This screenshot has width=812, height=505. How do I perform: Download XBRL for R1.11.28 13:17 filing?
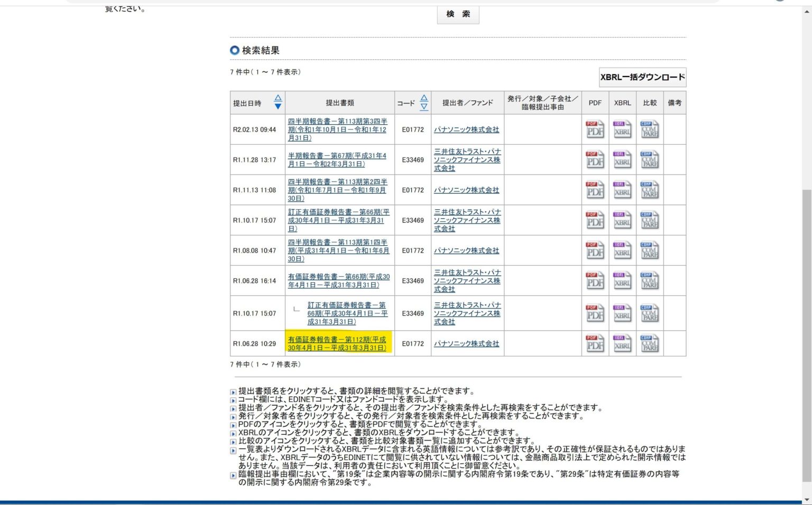622,160
